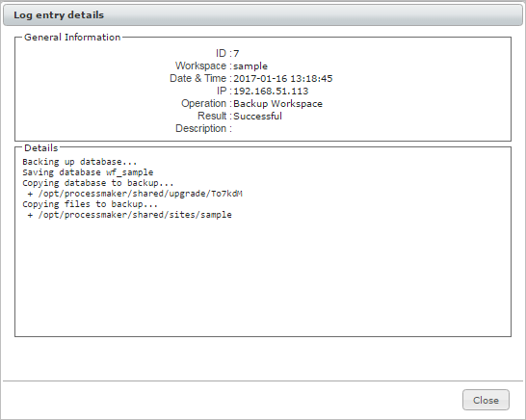Click the Successful result value
Screen dimensions: 526x420
tap(257, 116)
